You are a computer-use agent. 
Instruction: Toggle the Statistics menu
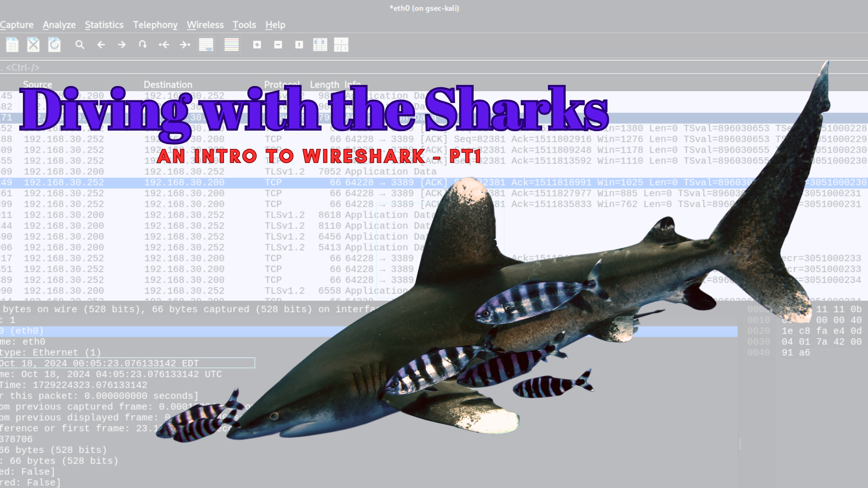(104, 24)
